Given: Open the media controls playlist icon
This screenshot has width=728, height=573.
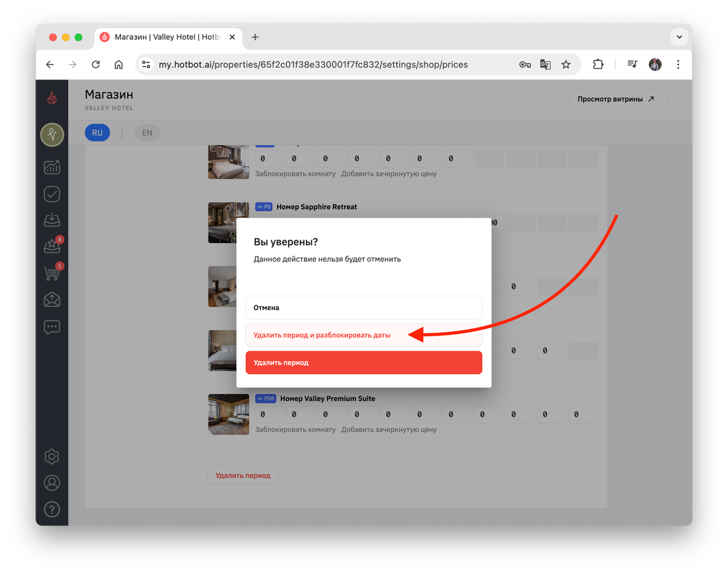Looking at the screenshot, I should coord(632,65).
